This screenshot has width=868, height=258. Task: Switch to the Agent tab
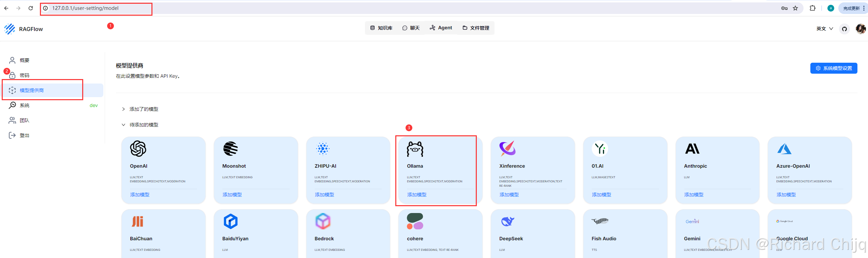click(441, 28)
